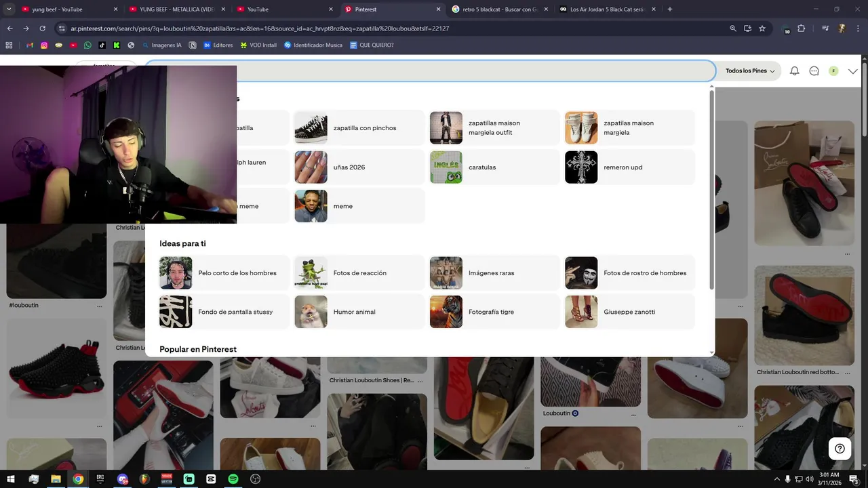Select the remeron upd suggestion

pos(630,167)
